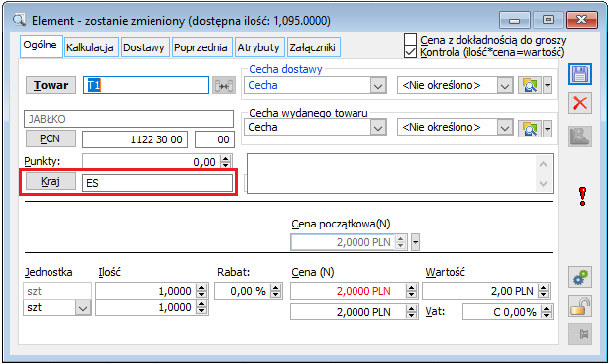Click the PCN suffix field with 00
This screenshot has width=610, height=364.
pyautogui.click(x=215, y=139)
